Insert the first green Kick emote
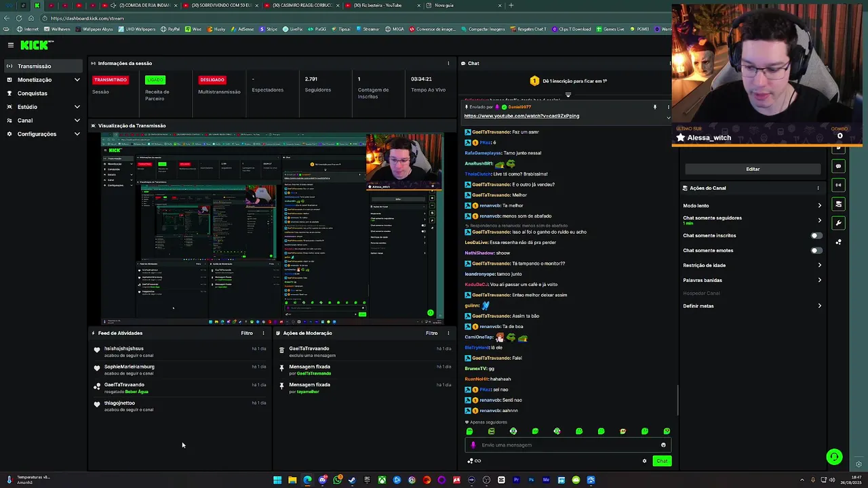The width and height of the screenshot is (868, 488). click(x=469, y=431)
